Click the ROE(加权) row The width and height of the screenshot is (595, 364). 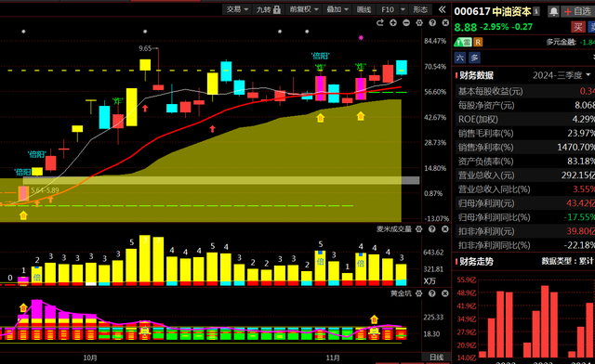(524, 119)
